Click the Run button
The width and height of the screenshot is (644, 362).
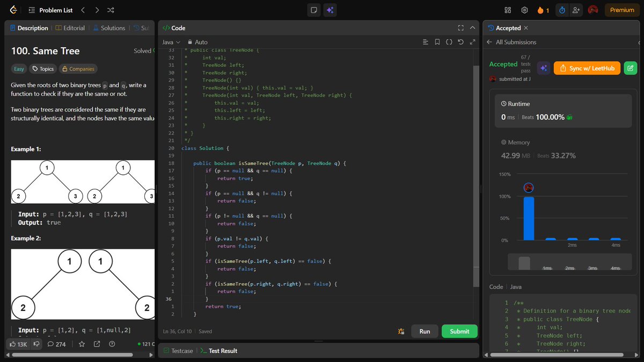point(425,331)
